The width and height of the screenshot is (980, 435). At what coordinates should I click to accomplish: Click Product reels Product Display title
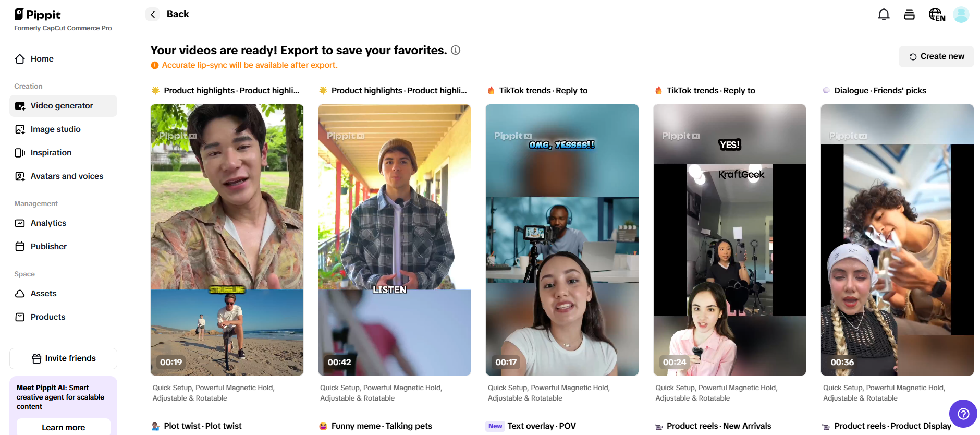coord(893,426)
